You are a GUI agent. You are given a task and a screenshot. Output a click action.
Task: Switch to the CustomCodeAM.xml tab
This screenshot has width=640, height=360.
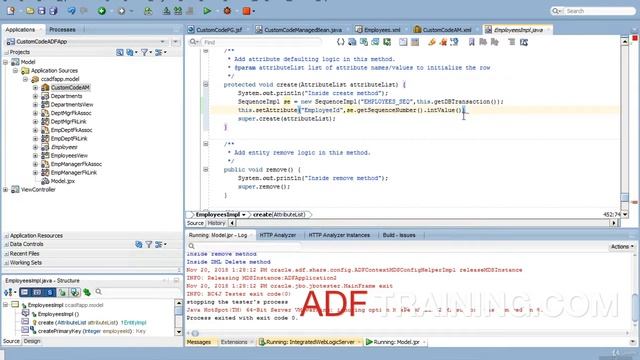point(442,30)
